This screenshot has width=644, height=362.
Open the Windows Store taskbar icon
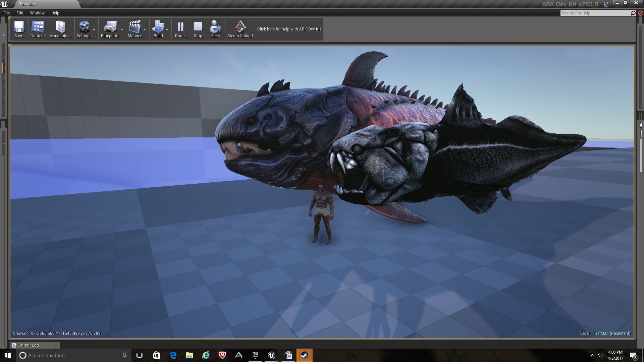coord(156,355)
